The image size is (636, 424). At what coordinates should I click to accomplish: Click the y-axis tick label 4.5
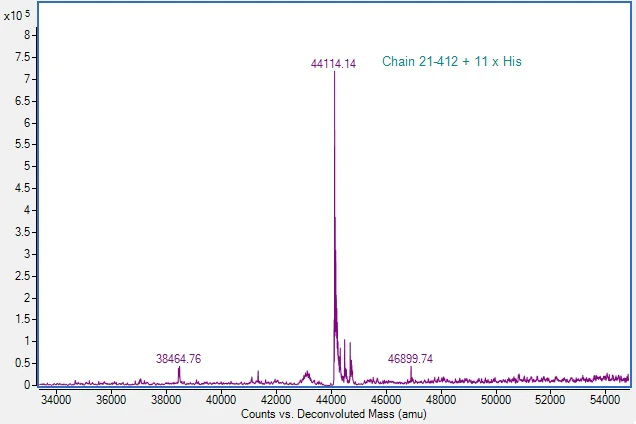(x=23, y=188)
